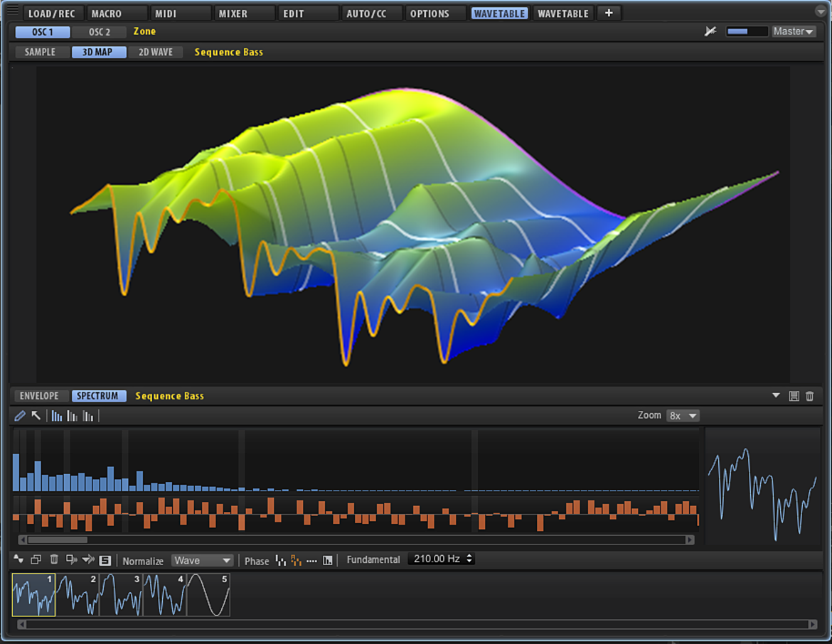This screenshot has height=644, width=832.
Task: Click the trash icon left of Normalize
Action: point(53,559)
